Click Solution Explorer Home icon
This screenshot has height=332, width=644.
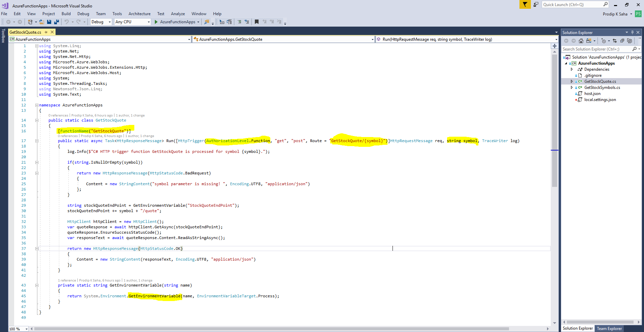coord(581,41)
